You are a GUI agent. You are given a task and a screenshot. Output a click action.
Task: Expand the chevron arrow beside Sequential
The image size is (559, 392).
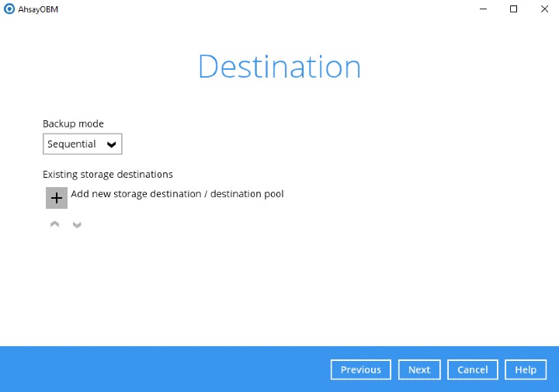tap(112, 144)
